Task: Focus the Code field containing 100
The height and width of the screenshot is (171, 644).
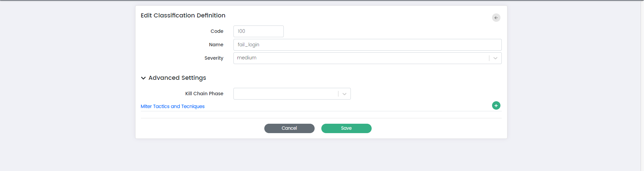Action: [x=258, y=31]
